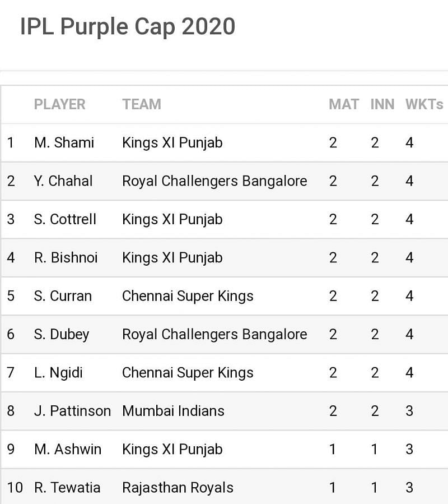Select Chennai Super Kings in row 5
448x504 pixels.
[188, 295]
